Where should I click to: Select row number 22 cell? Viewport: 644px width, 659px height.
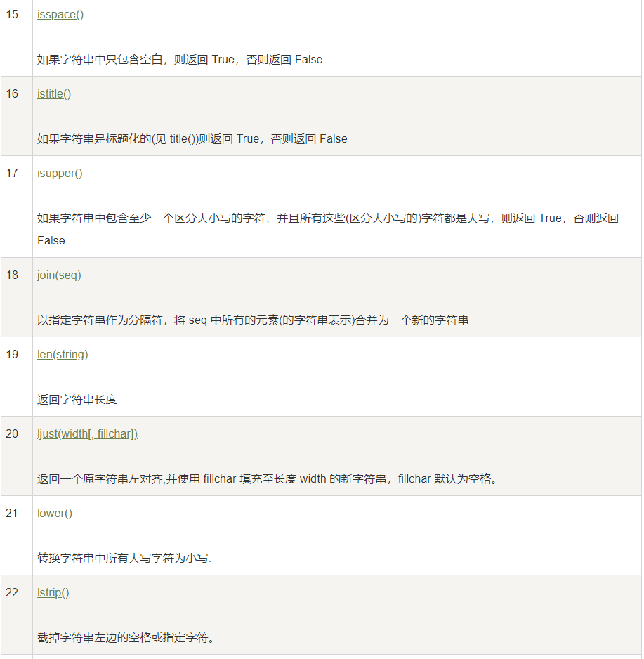13,592
